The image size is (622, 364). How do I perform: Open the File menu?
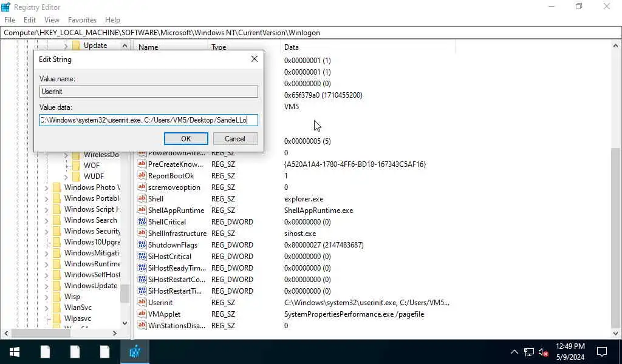click(x=10, y=20)
